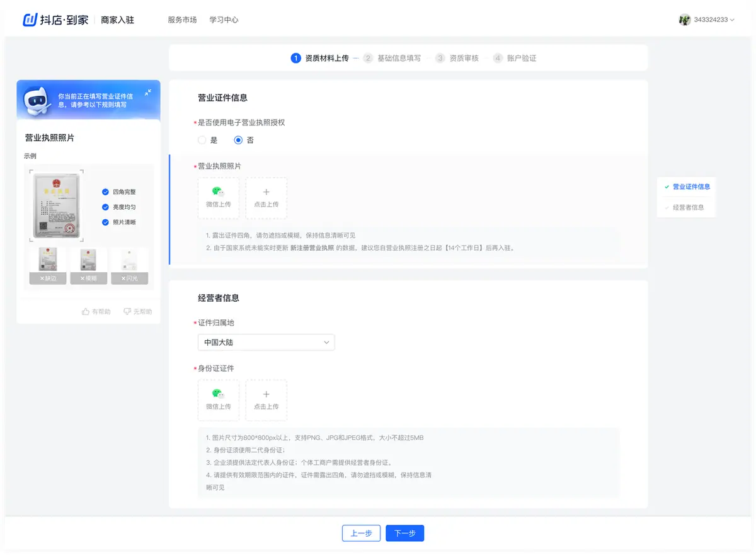The image size is (756, 555).
Task: Jump to 经营者信息 in the side anchor
Action: pos(688,207)
